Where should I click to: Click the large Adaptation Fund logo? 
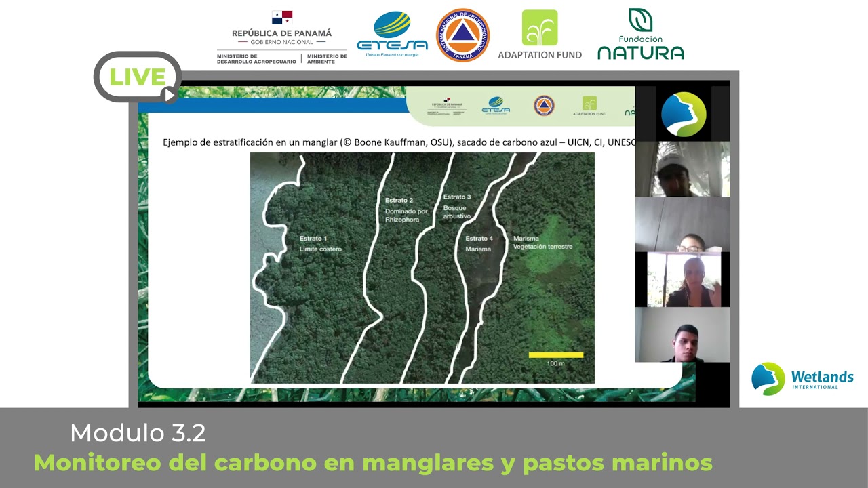540,35
